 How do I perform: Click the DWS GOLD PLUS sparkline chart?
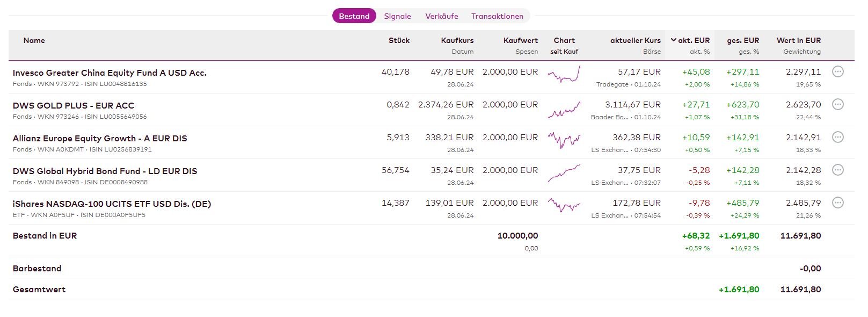click(x=564, y=110)
